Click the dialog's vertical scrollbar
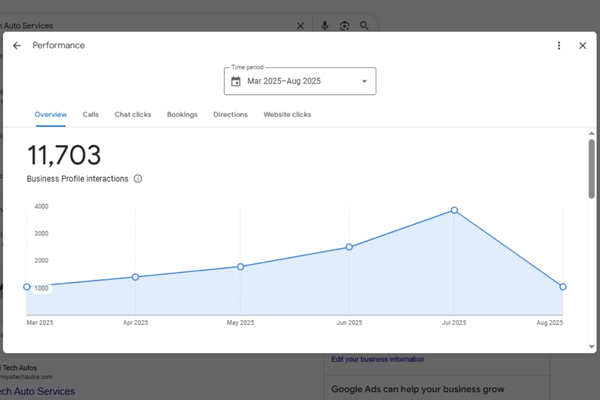The image size is (600, 400). tap(591, 165)
